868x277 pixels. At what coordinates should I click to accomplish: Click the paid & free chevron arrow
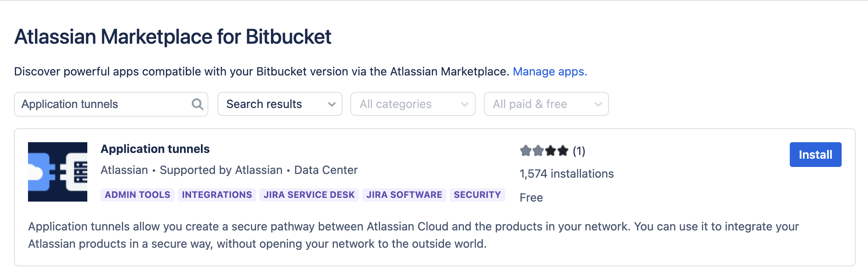click(598, 104)
